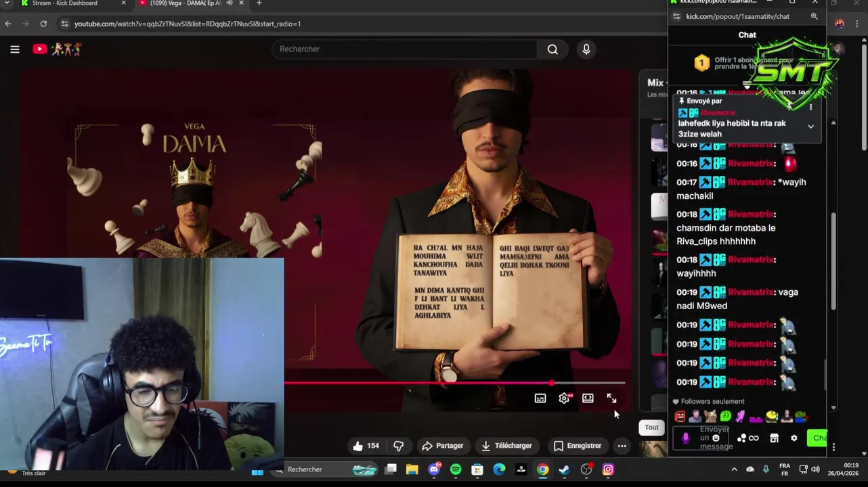The height and width of the screenshot is (487, 868).
Task: Switch the FRA FR keyboard language indicator
Action: point(785,470)
